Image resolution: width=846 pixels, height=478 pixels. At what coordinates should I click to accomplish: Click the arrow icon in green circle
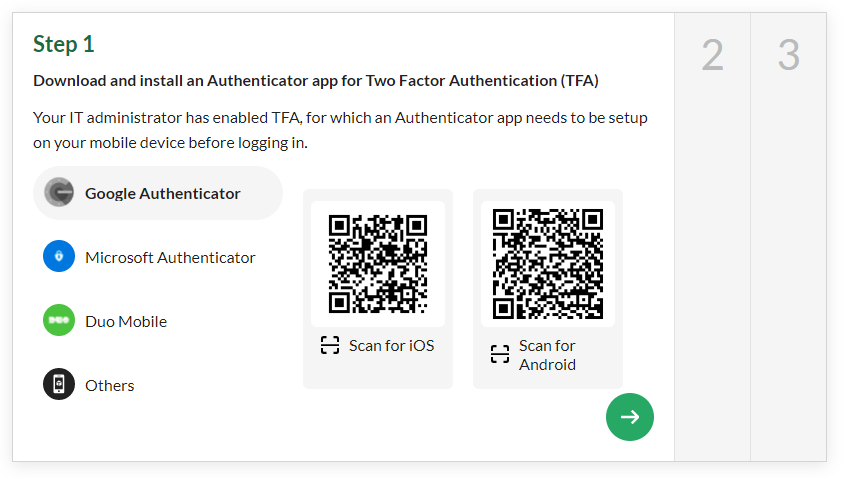point(630,417)
